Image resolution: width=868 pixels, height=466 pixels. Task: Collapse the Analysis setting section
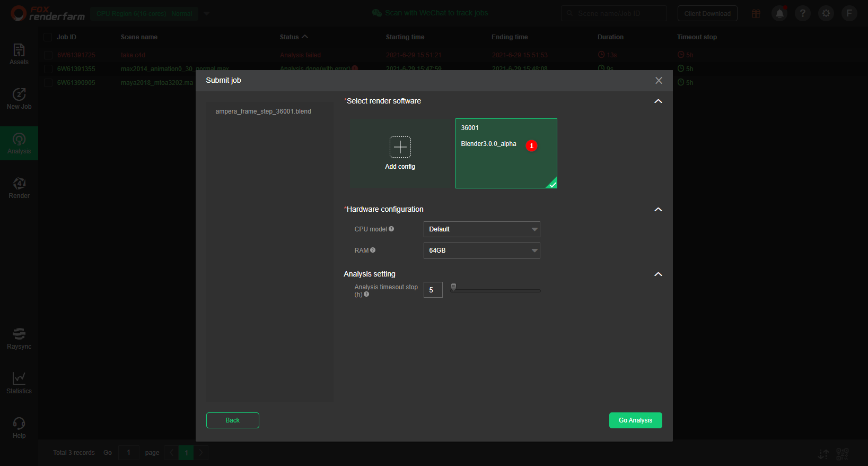pos(658,274)
